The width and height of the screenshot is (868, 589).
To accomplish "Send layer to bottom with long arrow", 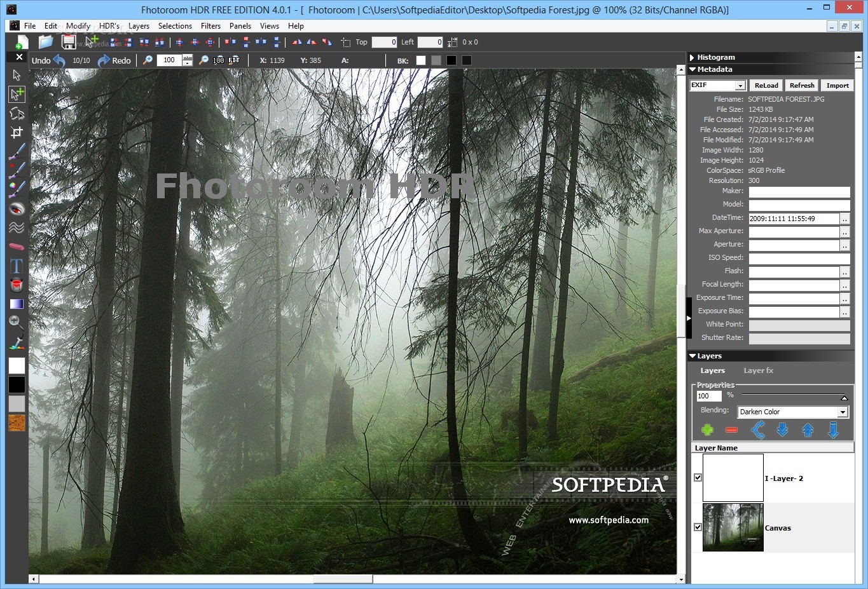I will pyautogui.click(x=833, y=430).
